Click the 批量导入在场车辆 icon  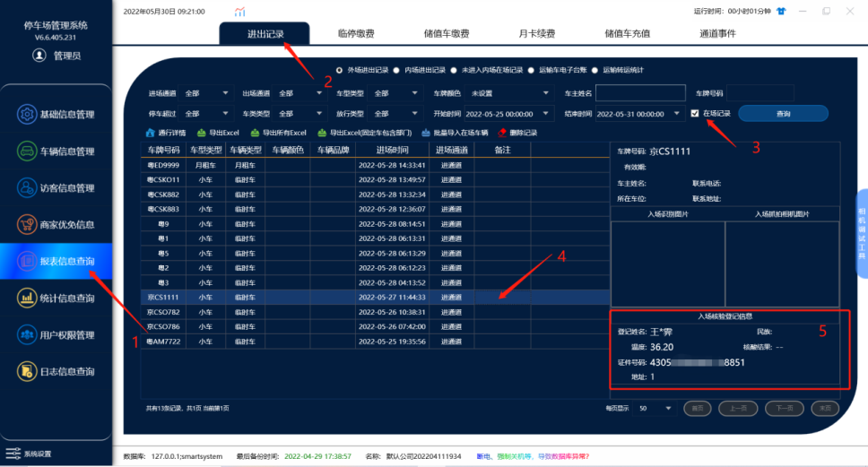coord(426,133)
